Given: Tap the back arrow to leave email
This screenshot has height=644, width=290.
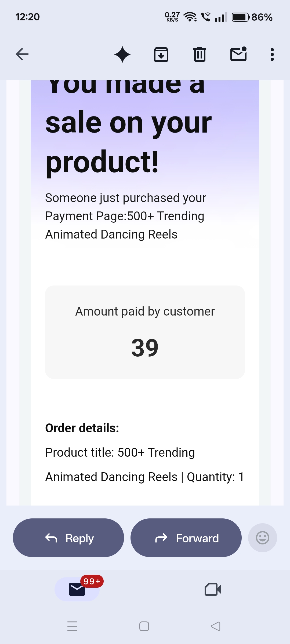Looking at the screenshot, I should 22,54.
